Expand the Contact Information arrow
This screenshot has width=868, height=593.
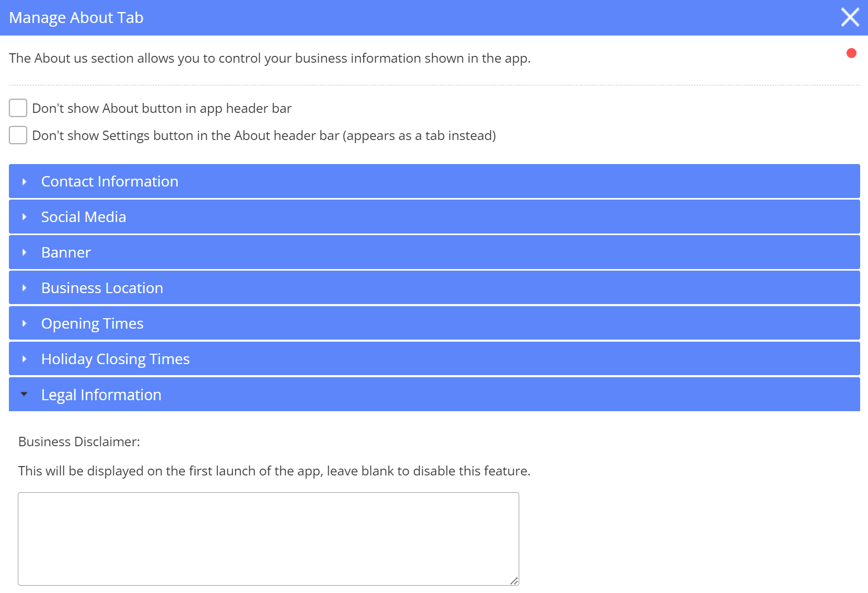coord(24,182)
